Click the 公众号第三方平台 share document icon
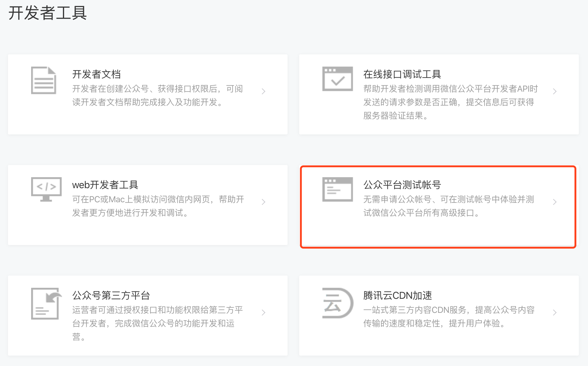This screenshot has width=588, height=366. tap(46, 303)
